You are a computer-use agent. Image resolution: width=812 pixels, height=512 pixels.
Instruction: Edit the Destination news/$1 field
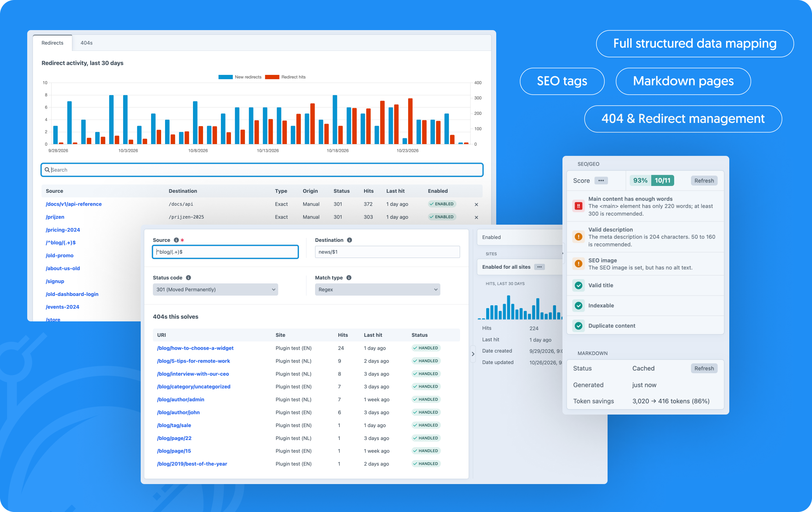tap(387, 252)
